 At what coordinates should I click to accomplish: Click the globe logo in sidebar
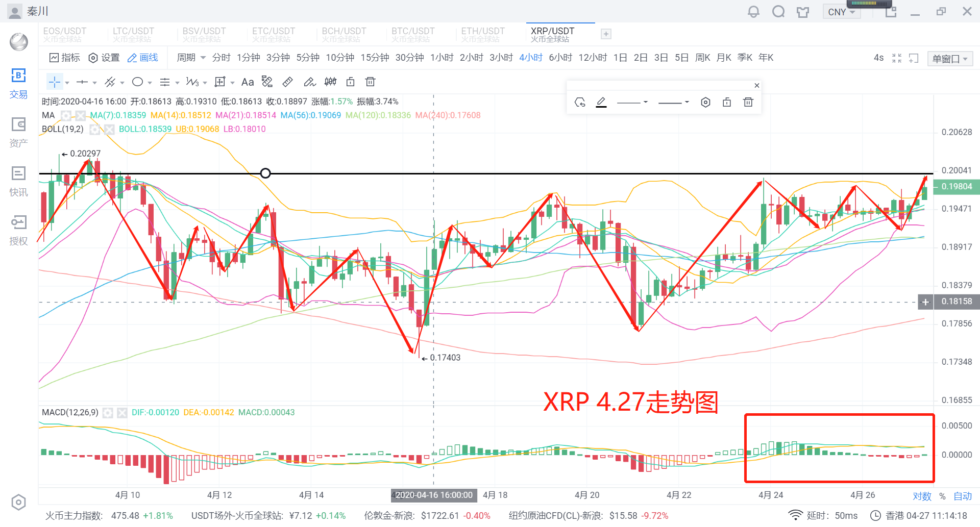[19, 41]
